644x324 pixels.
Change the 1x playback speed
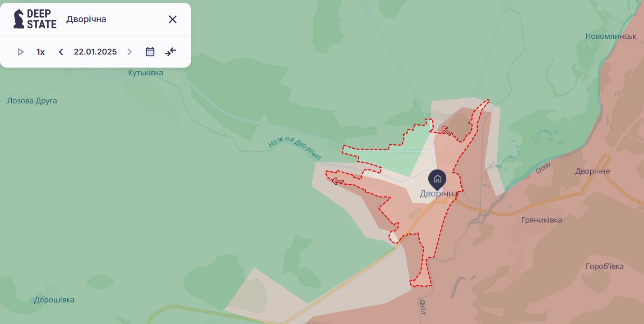[41, 52]
